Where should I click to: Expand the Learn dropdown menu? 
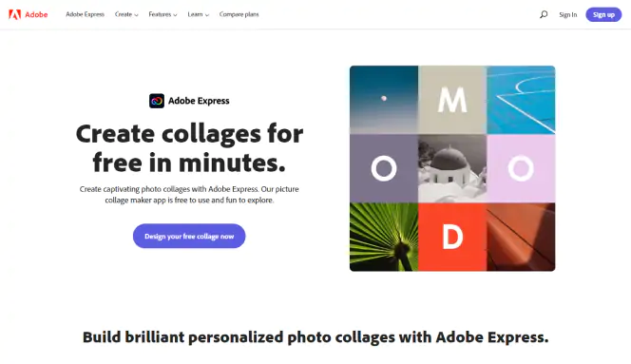[x=199, y=14]
